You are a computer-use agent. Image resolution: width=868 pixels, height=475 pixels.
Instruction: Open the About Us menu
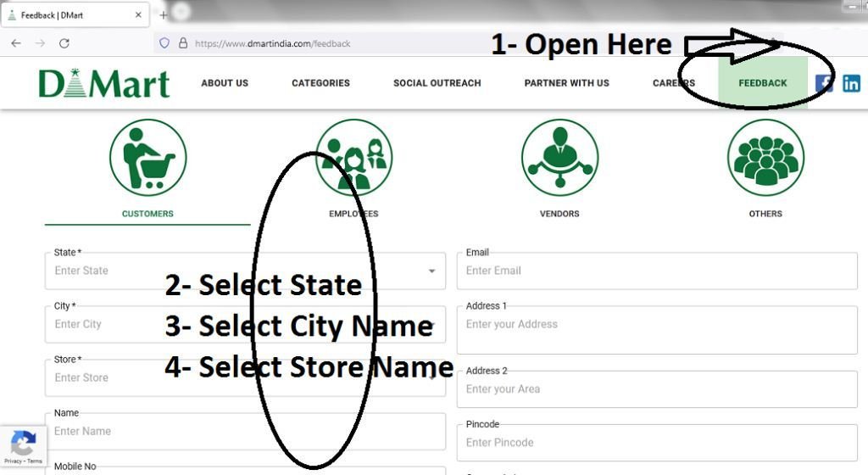225,83
